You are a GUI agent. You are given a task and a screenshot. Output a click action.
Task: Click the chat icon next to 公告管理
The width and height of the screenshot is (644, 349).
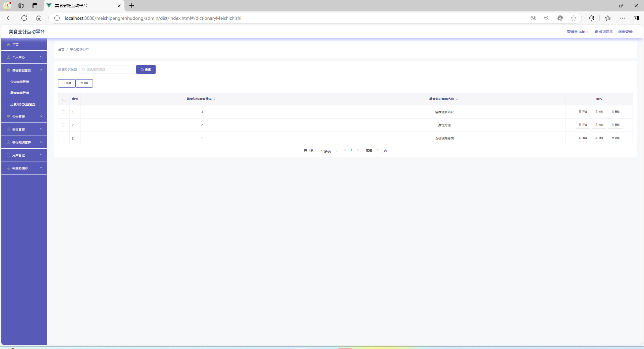[8, 116]
